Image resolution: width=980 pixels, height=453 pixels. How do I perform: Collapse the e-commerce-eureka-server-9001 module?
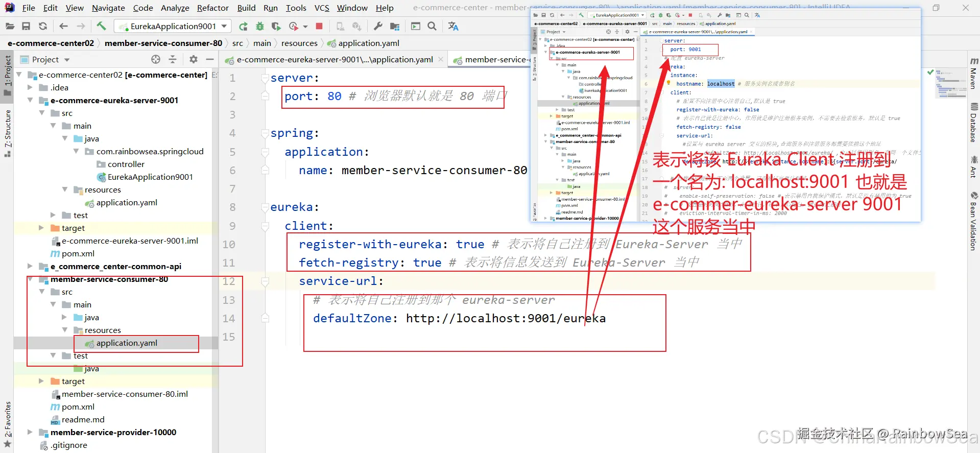(x=30, y=100)
